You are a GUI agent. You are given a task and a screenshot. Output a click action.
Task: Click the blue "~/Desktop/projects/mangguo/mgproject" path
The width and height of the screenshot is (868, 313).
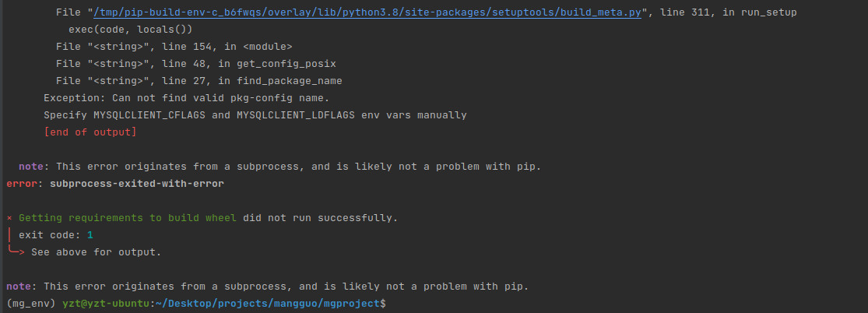coord(267,304)
